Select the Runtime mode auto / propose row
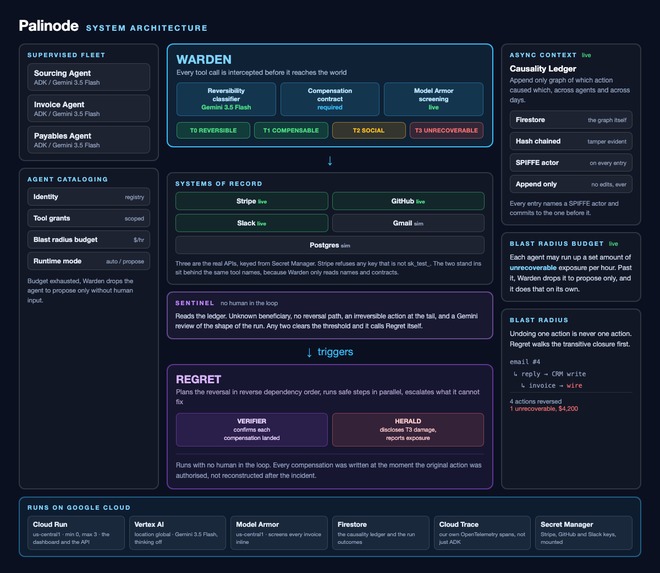The height and width of the screenshot is (573, 660). pyautogui.click(x=88, y=261)
